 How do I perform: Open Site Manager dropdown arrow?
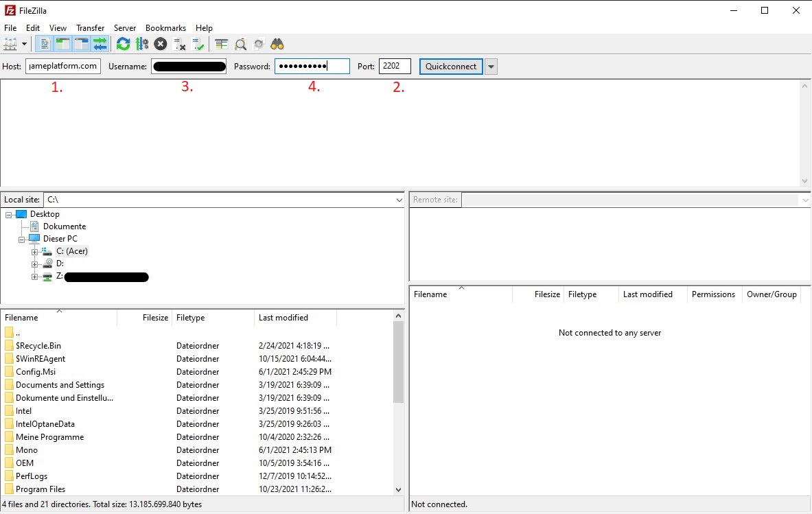click(x=24, y=44)
